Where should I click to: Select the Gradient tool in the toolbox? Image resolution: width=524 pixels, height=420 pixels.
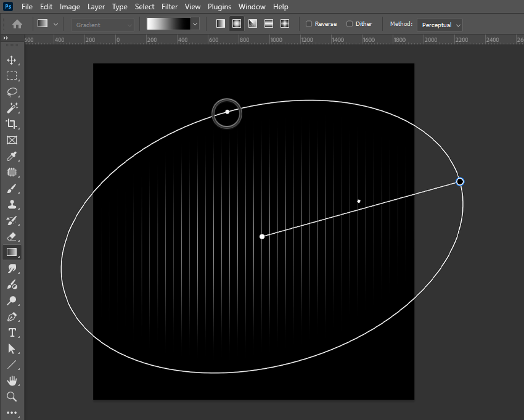tap(12, 252)
